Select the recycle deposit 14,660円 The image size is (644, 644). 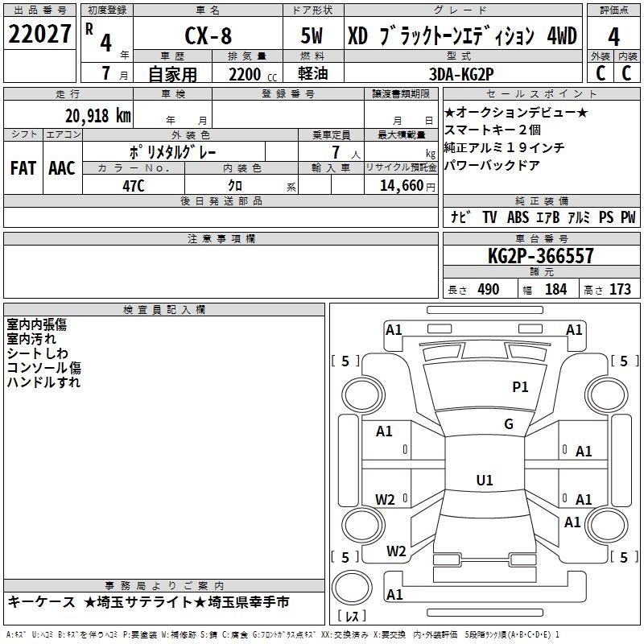coord(407,186)
